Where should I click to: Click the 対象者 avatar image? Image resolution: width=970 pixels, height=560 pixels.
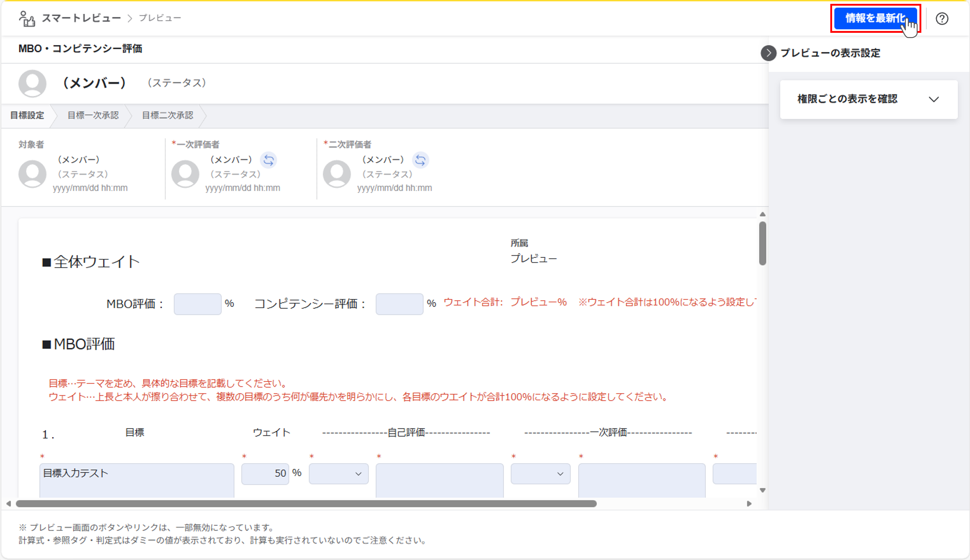32,174
